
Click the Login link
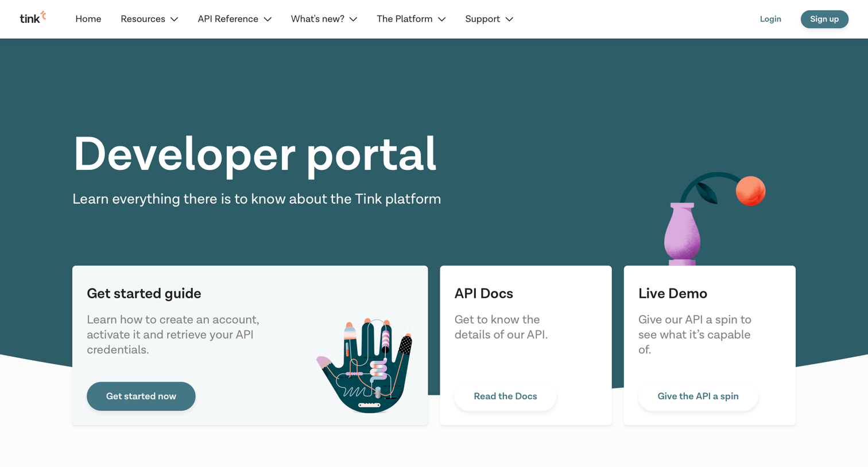pyautogui.click(x=770, y=19)
